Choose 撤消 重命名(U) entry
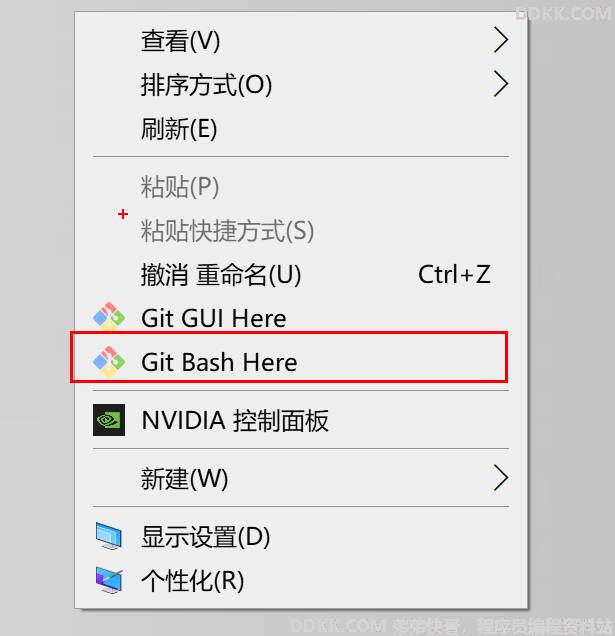The height and width of the screenshot is (636, 615). pos(301,275)
